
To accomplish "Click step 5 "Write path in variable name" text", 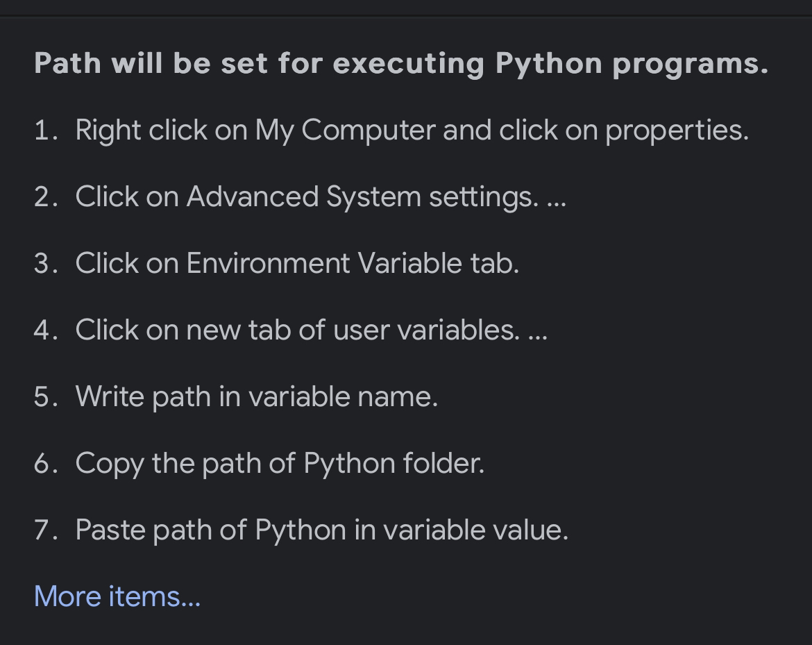I will click(x=256, y=396).
